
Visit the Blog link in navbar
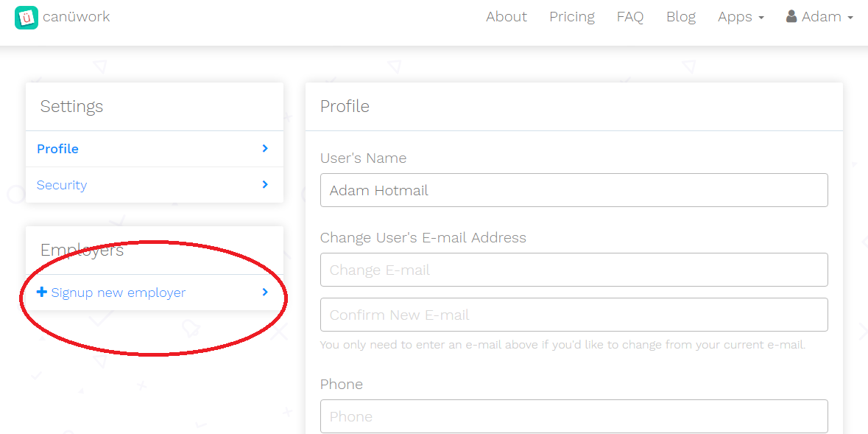click(x=681, y=17)
